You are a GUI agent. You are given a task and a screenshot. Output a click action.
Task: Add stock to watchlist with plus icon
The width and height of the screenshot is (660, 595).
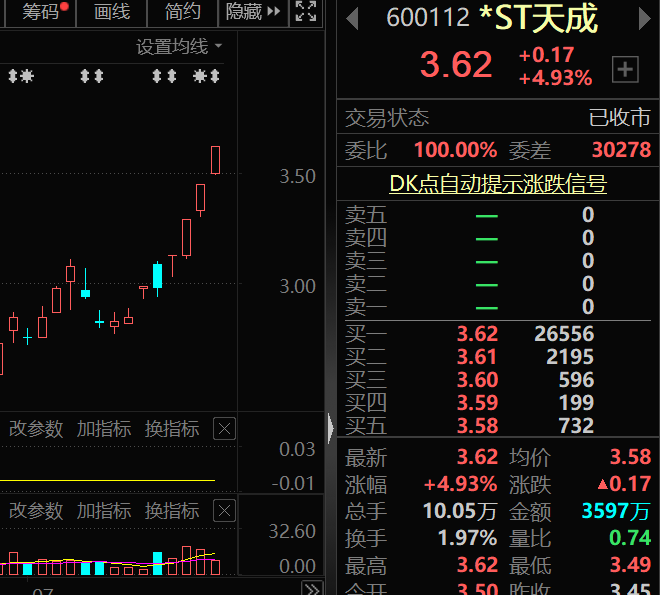coord(625,69)
